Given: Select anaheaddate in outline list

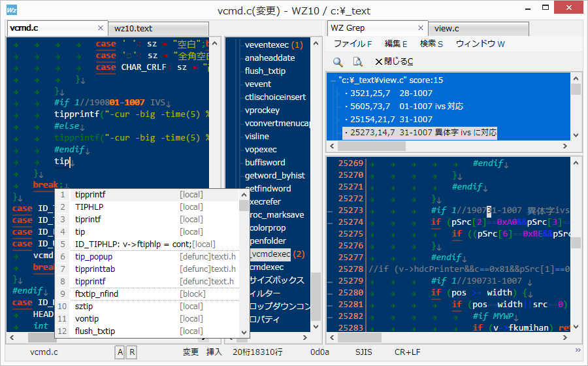Looking at the screenshot, I should coord(270,58).
